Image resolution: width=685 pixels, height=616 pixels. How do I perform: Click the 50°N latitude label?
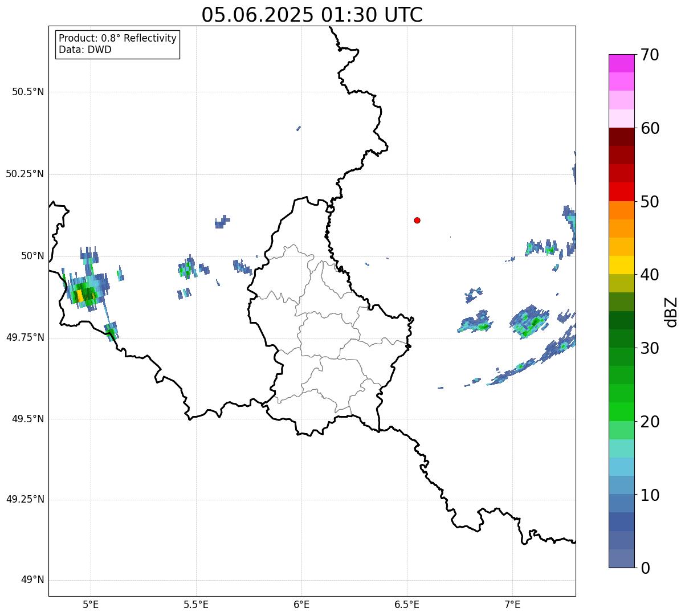coord(32,256)
